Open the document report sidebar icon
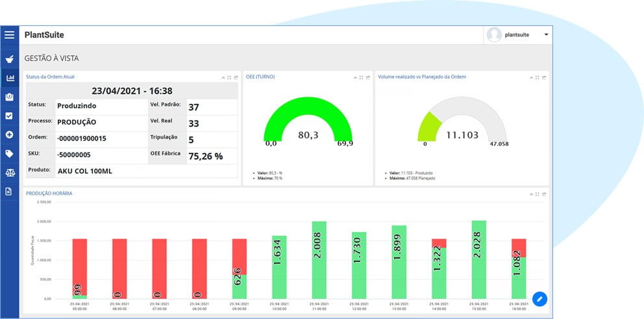This screenshot has width=644, height=319. click(9, 191)
